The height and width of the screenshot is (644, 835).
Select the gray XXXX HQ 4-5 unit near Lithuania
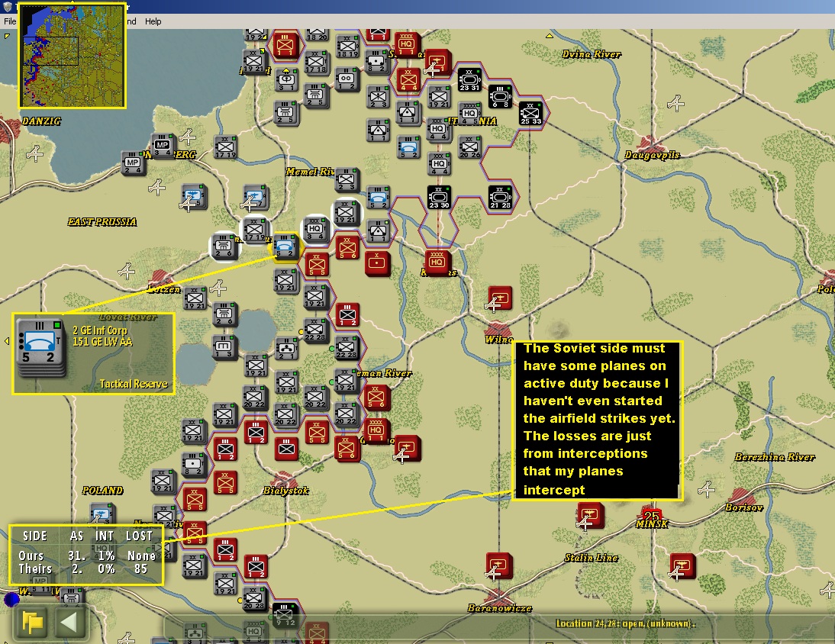[469, 114]
